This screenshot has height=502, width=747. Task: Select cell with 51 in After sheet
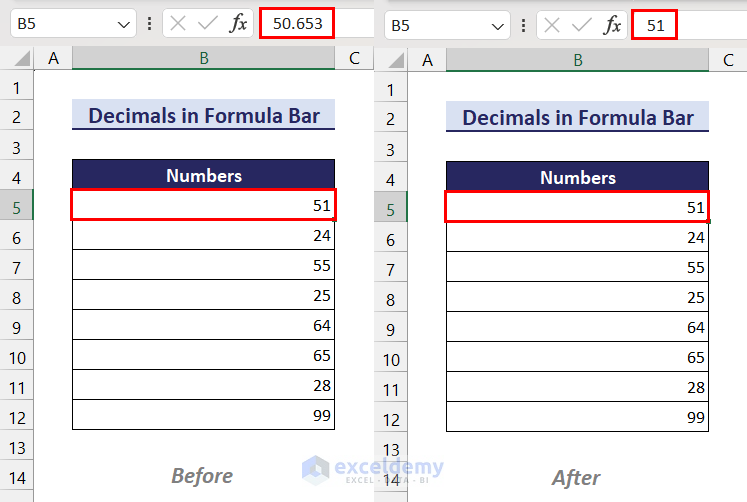pyautogui.click(x=577, y=207)
